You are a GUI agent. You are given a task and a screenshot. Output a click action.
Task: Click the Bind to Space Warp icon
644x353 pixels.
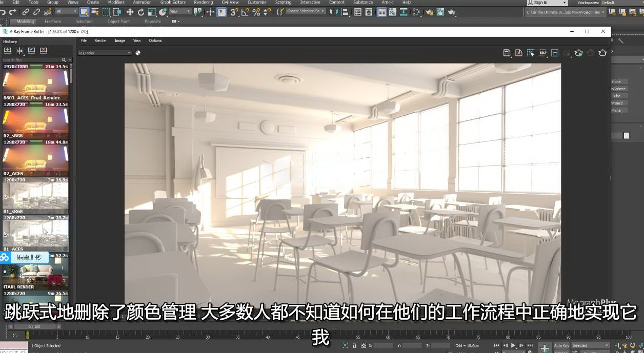tap(48, 12)
